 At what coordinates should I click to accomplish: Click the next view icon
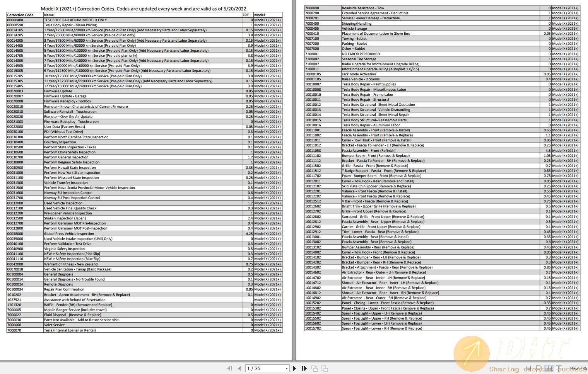coord(325,369)
